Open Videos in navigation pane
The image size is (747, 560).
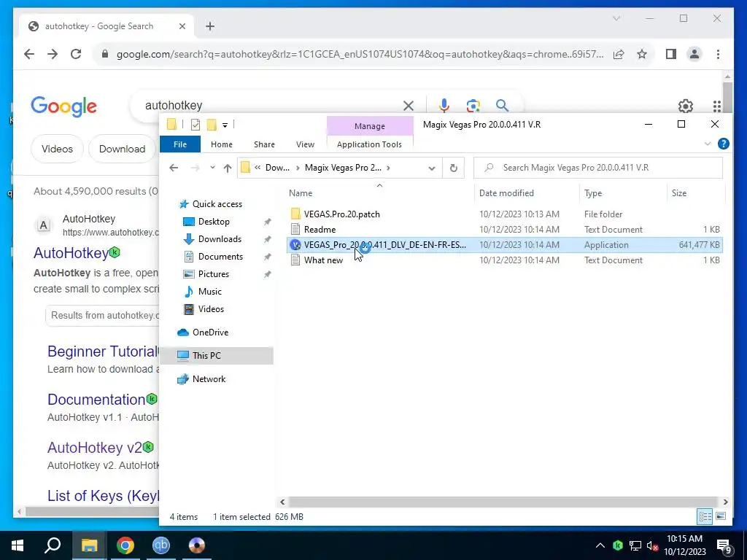pyautogui.click(x=211, y=309)
